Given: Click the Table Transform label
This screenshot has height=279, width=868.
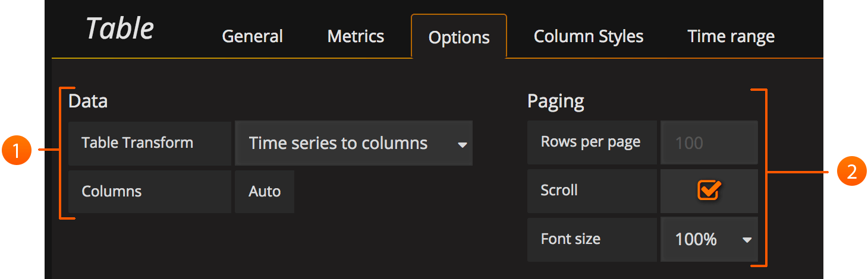Looking at the screenshot, I should click(x=137, y=143).
